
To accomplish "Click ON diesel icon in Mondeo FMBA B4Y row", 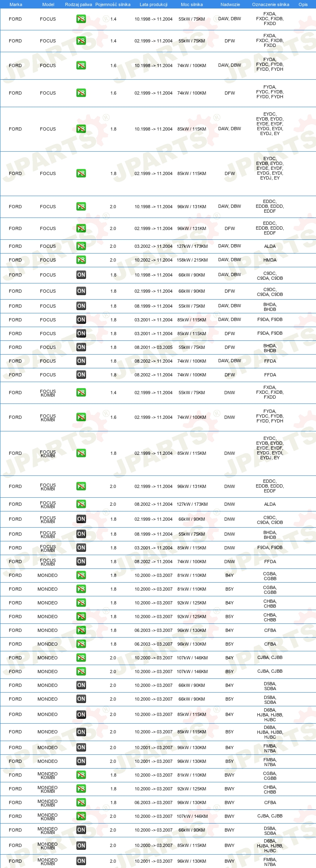I will tap(81, 748).
